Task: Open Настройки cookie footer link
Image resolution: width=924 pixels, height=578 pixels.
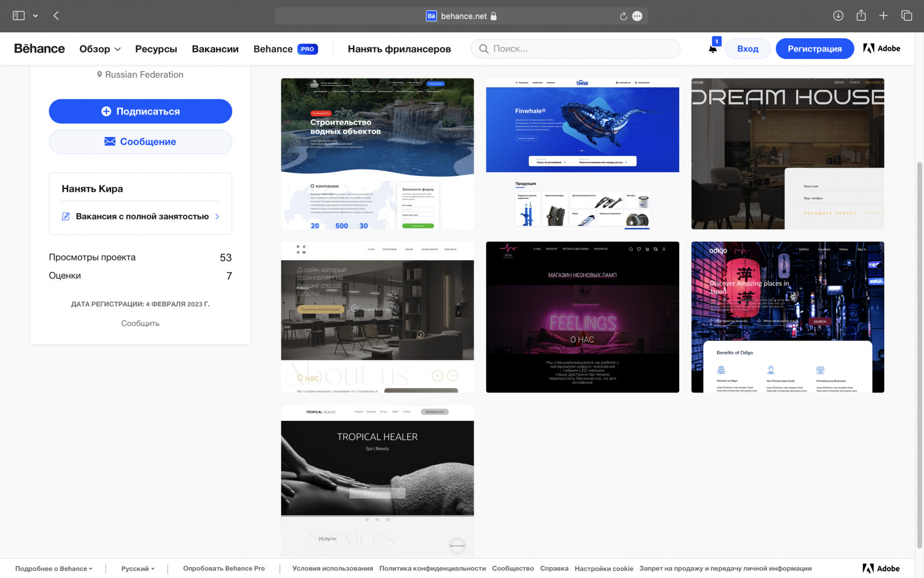Action: click(604, 569)
